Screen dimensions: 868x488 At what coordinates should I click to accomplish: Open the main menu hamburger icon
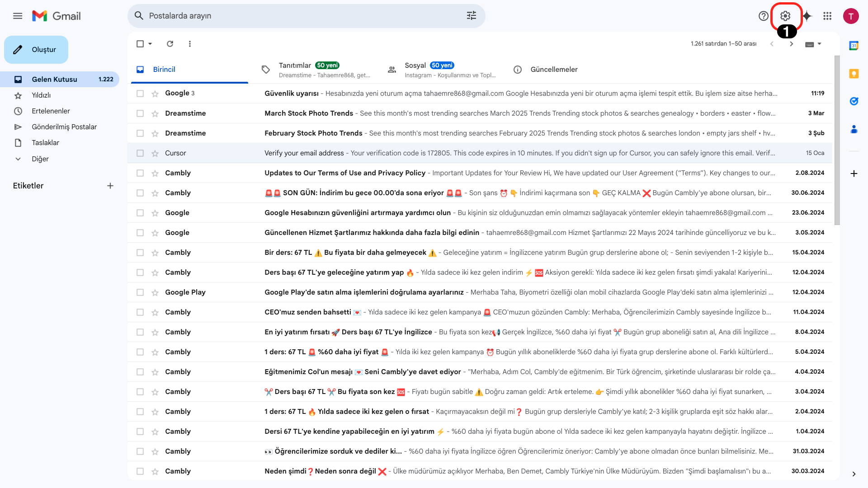18,16
